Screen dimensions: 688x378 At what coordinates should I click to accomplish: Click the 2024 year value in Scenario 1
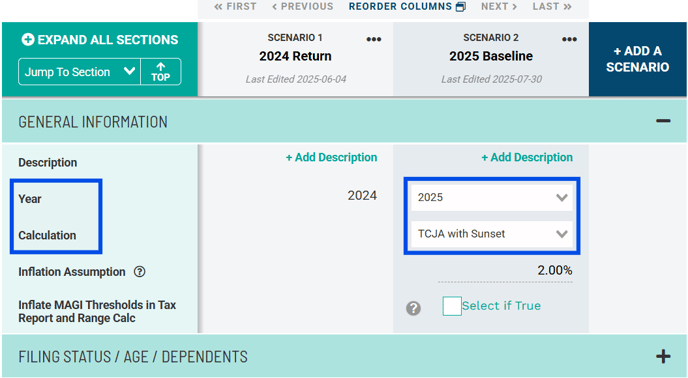tap(362, 195)
